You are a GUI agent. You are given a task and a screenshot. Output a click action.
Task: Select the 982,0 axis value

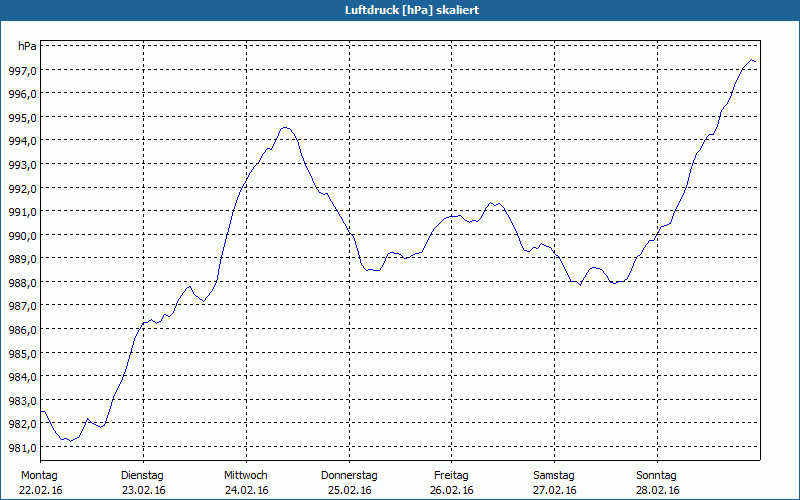coord(22,424)
